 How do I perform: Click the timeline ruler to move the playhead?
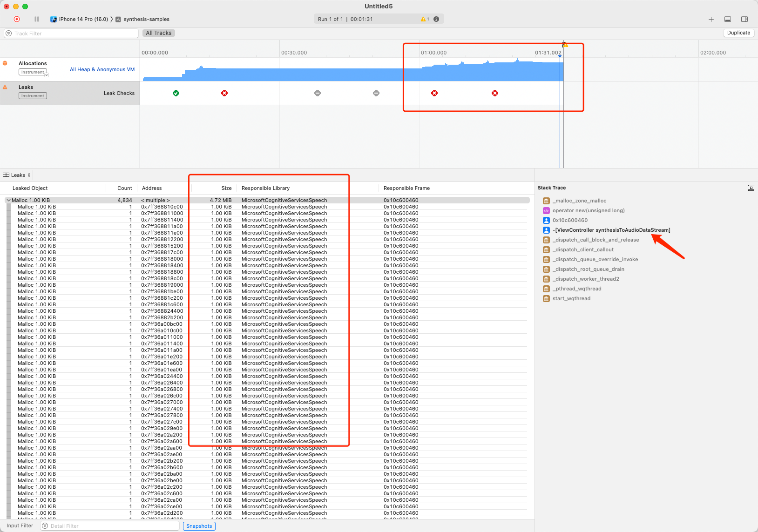click(x=326, y=52)
